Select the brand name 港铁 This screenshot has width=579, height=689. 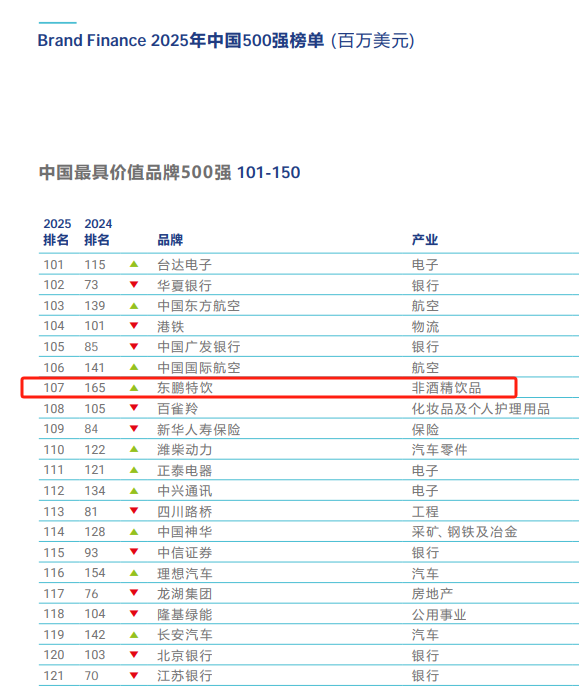click(170, 326)
